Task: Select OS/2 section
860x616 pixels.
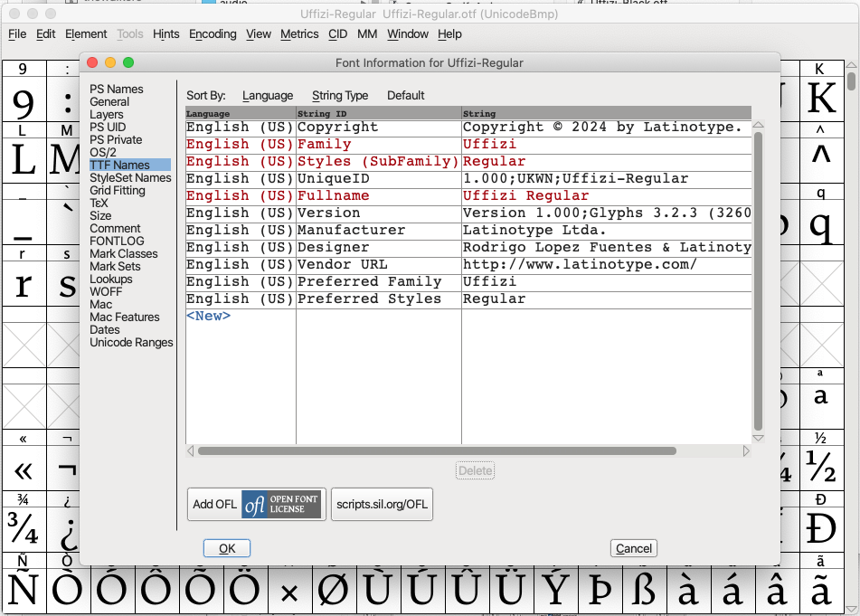Action: (103, 152)
